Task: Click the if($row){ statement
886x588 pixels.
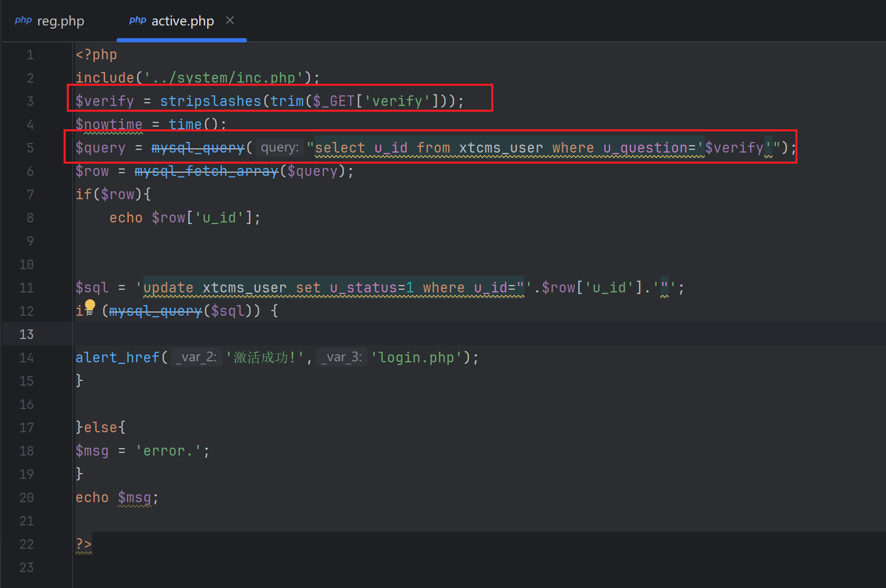Action: pos(113,194)
